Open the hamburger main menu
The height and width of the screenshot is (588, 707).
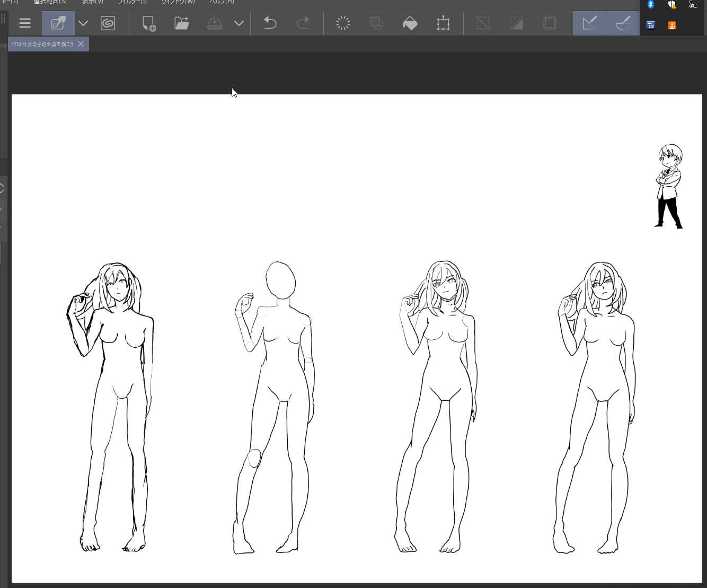tap(25, 23)
